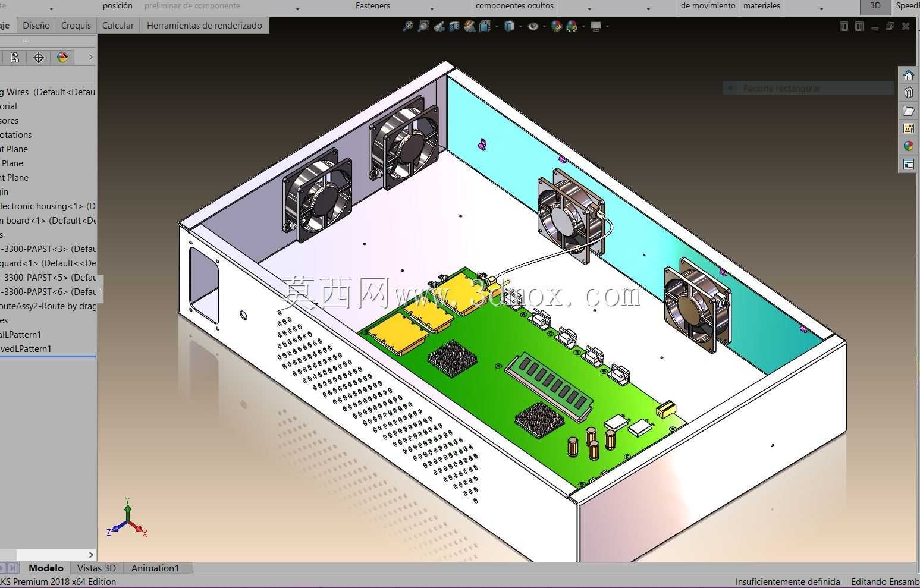Activate the Section View icon
Viewport: 920px width, 588px height.
click(454, 26)
